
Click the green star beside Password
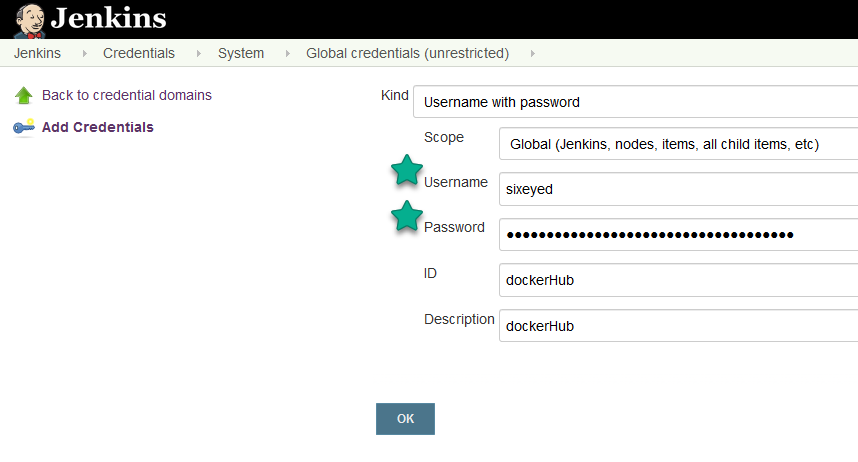[406, 215]
